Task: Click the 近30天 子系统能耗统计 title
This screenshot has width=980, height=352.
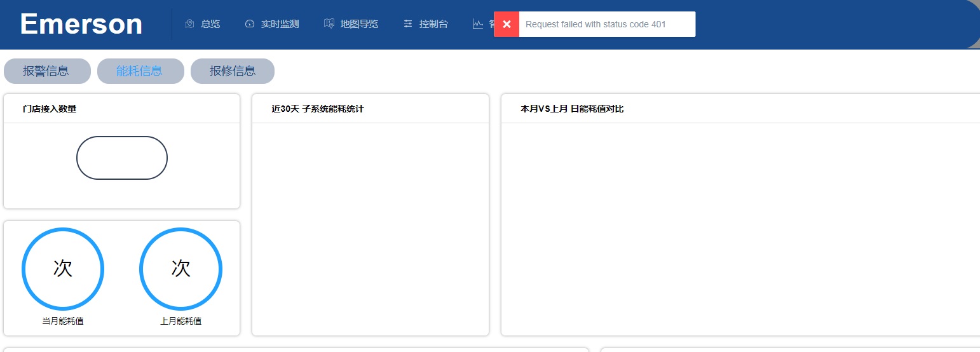Action: pos(318,109)
